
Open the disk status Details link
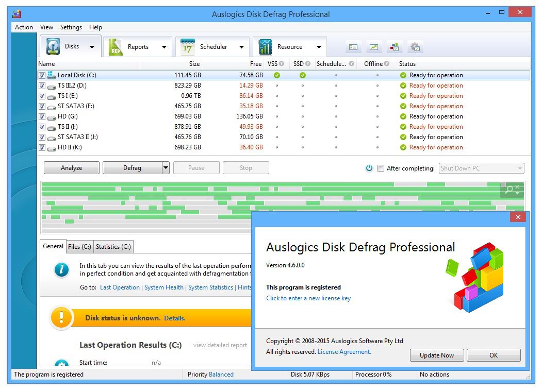174,318
